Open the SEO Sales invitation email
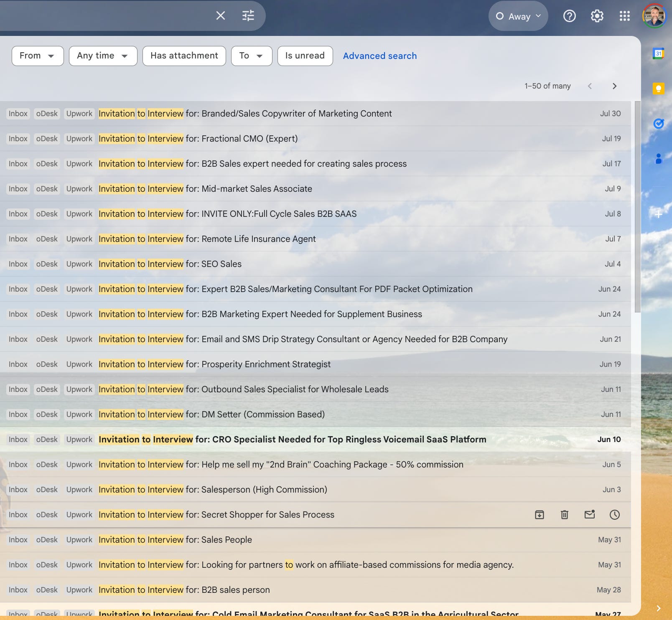This screenshot has width=672, height=620. 316,264
